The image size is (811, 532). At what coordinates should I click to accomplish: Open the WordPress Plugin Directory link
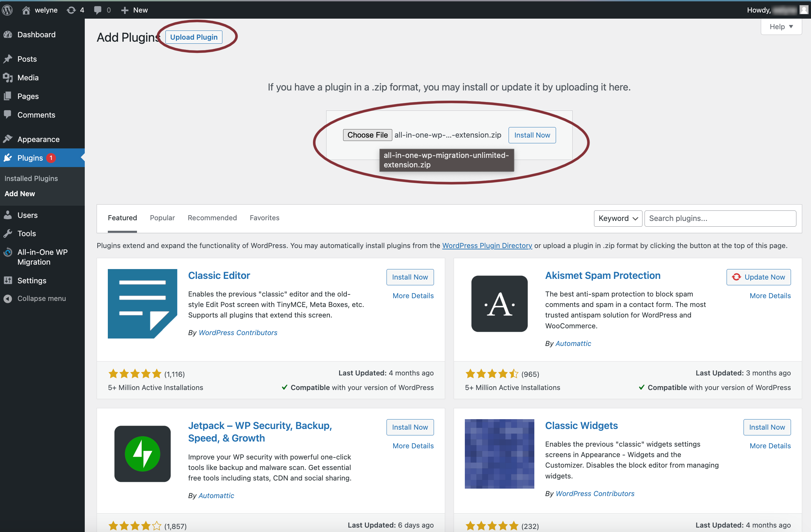click(487, 246)
